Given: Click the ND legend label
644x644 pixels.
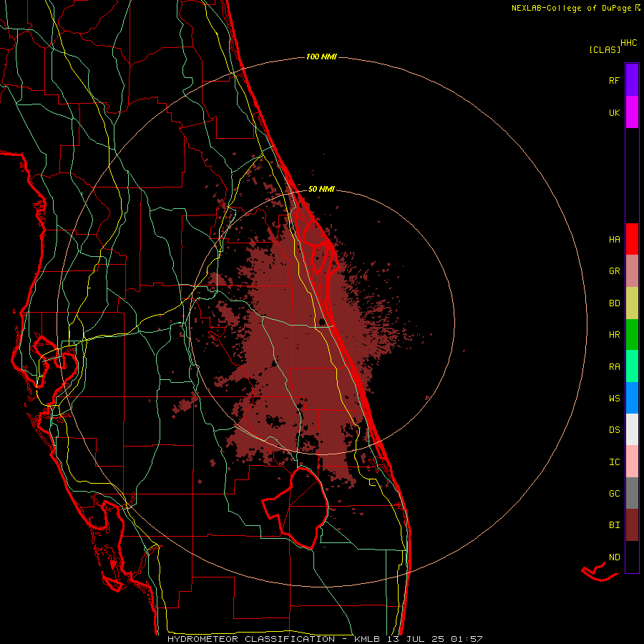Looking at the screenshot, I should (614, 557).
